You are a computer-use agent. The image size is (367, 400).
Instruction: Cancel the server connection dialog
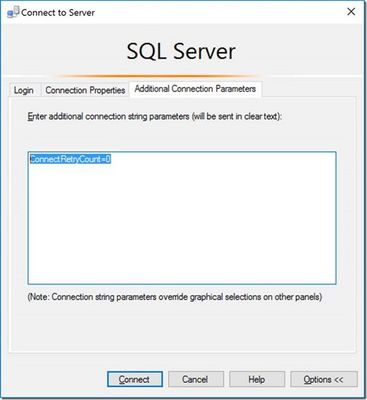point(196,379)
